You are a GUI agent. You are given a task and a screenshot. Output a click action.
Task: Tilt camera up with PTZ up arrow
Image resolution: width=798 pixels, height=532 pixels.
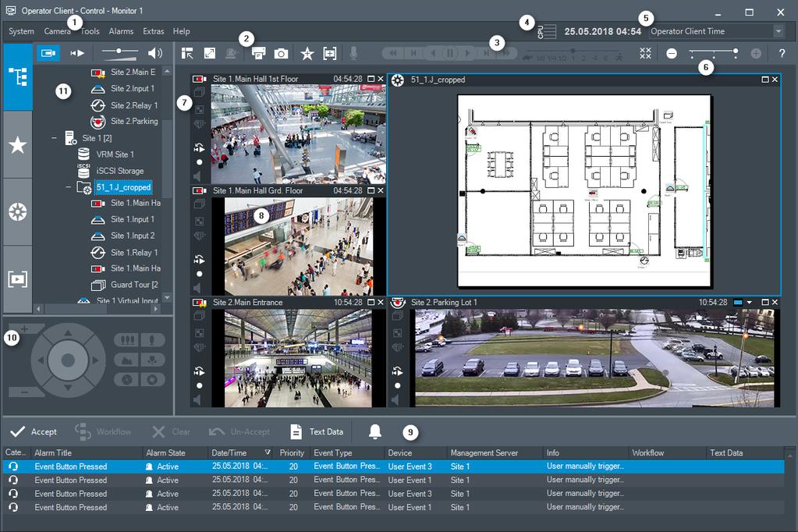coord(68,333)
